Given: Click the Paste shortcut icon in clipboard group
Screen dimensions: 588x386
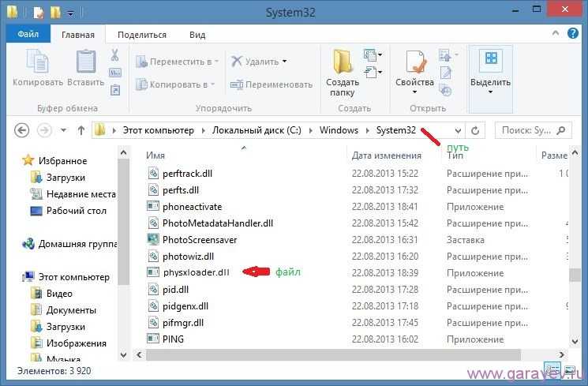Looking at the screenshot, I should (x=114, y=90).
